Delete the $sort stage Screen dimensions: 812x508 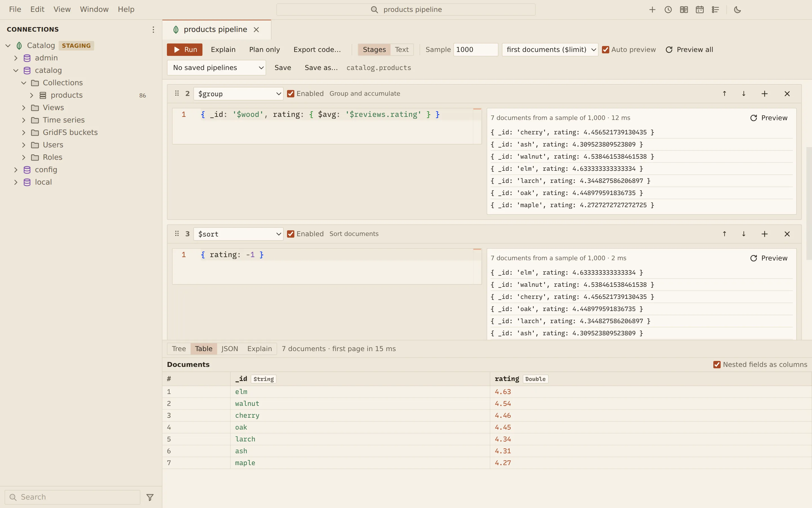[x=787, y=234]
